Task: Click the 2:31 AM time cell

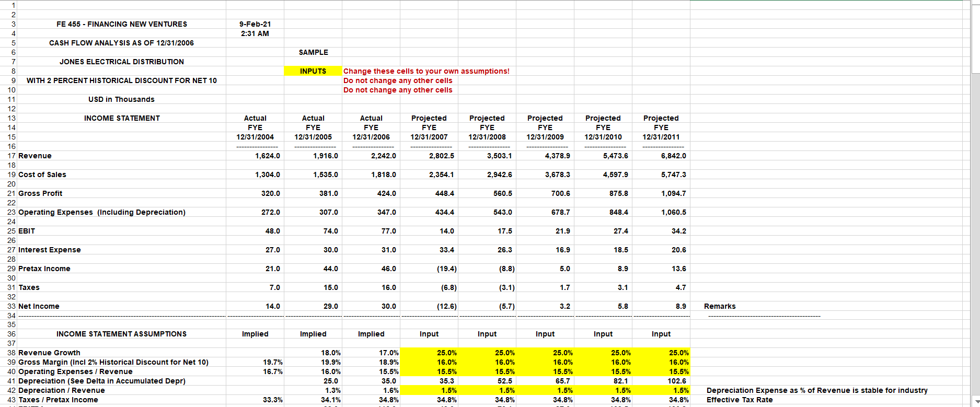Action: pyautogui.click(x=255, y=33)
